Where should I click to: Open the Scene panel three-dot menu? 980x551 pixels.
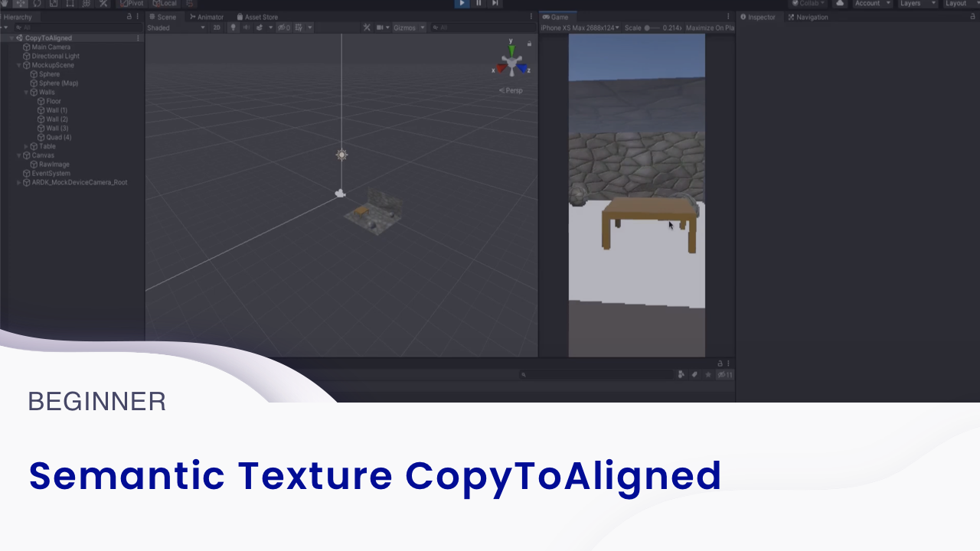coord(531,16)
